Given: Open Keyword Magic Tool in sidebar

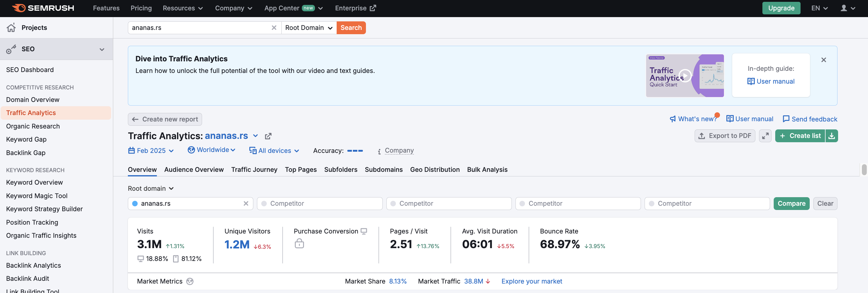Looking at the screenshot, I should (37, 196).
